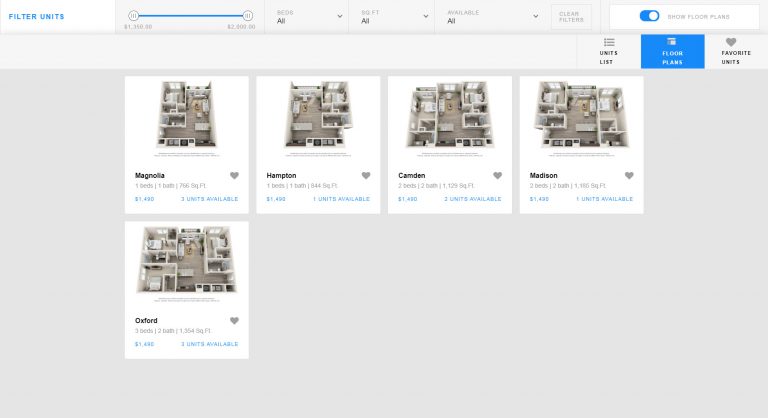The height and width of the screenshot is (418, 768).
Task: Toggle the Show Floor Plans switch
Action: 649,16
